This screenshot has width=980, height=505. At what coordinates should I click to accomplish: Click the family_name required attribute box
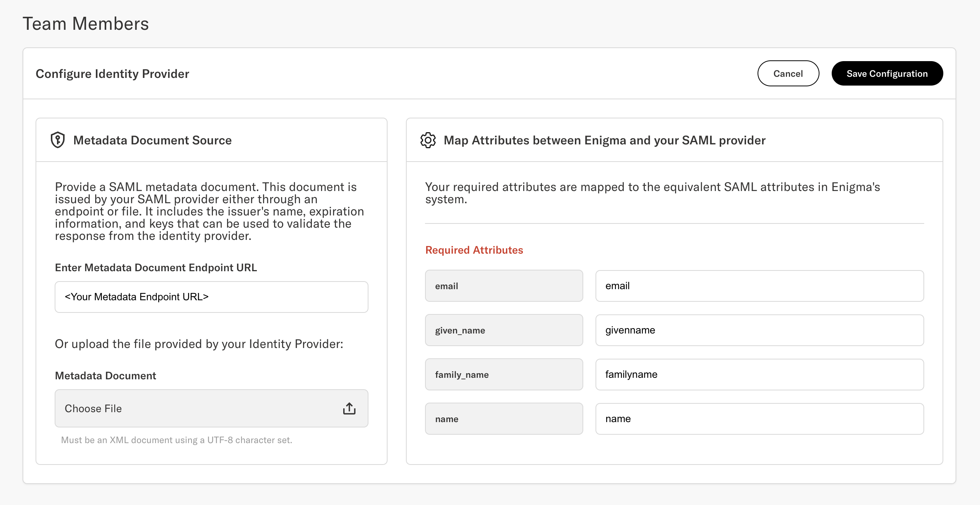[x=504, y=374]
